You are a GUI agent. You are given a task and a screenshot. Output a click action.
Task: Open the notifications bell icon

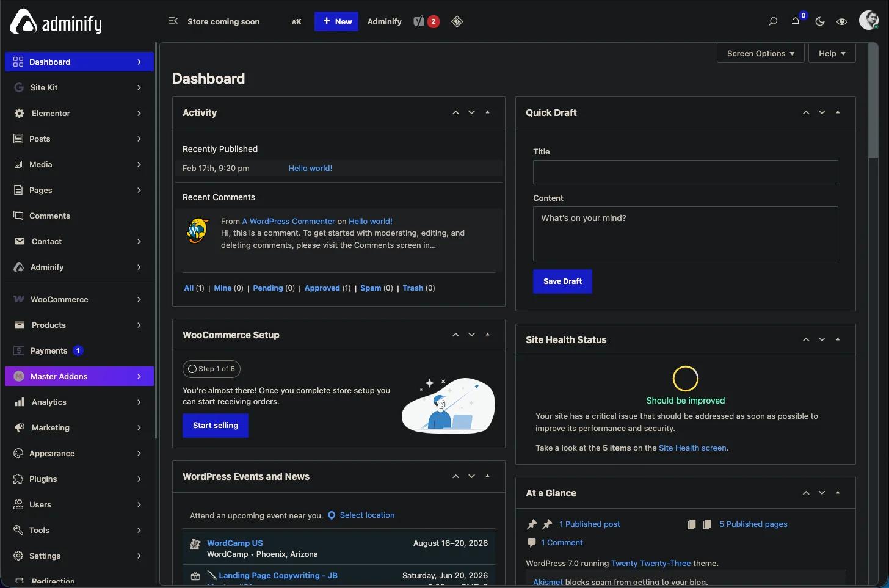tap(796, 21)
